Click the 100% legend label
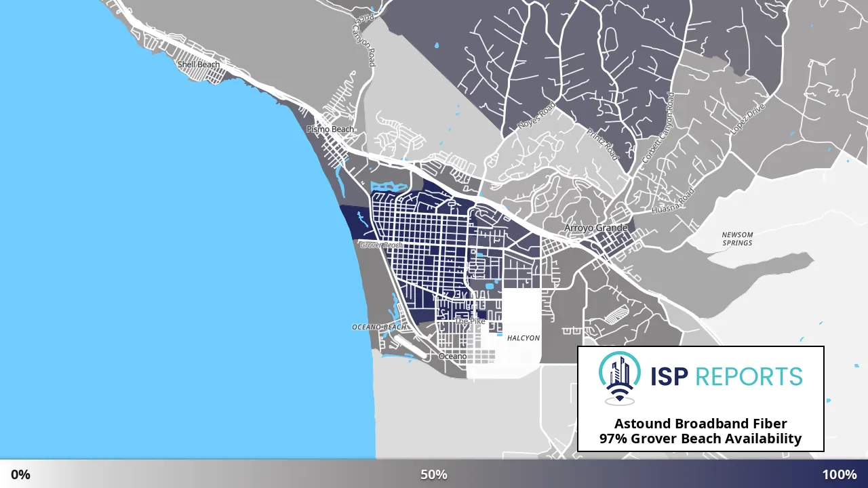The image size is (868, 488). pyautogui.click(x=840, y=474)
